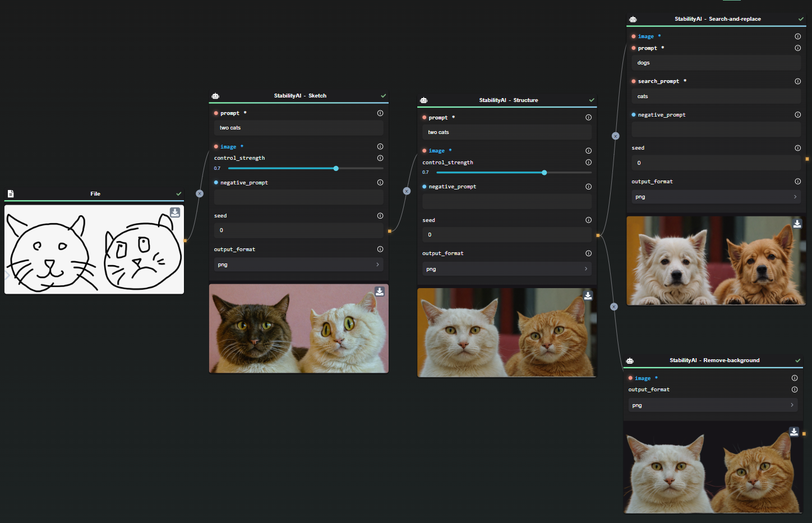Download the File node sketch image
The image size is (812, 523).
coord(175,212)
